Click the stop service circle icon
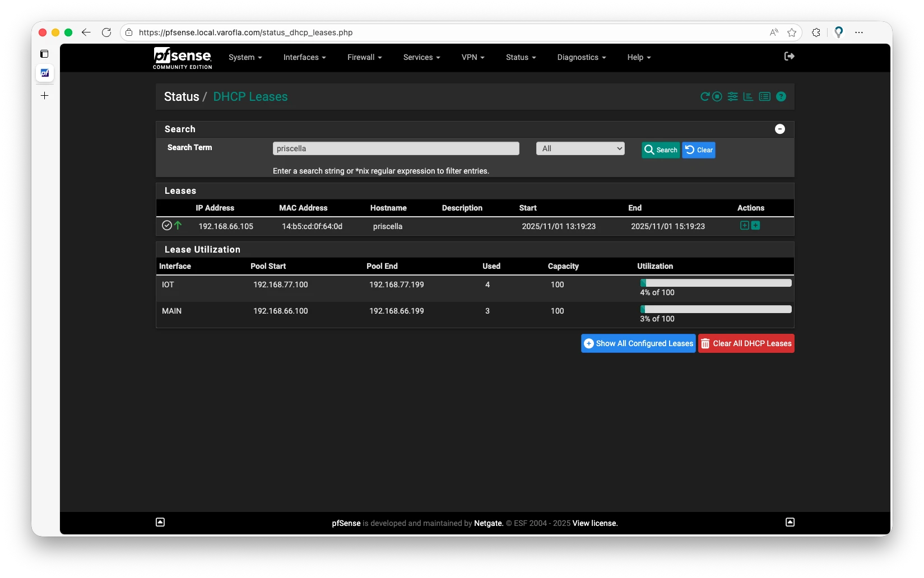Viewport: 924px width, 578px height. click(717, 96)
